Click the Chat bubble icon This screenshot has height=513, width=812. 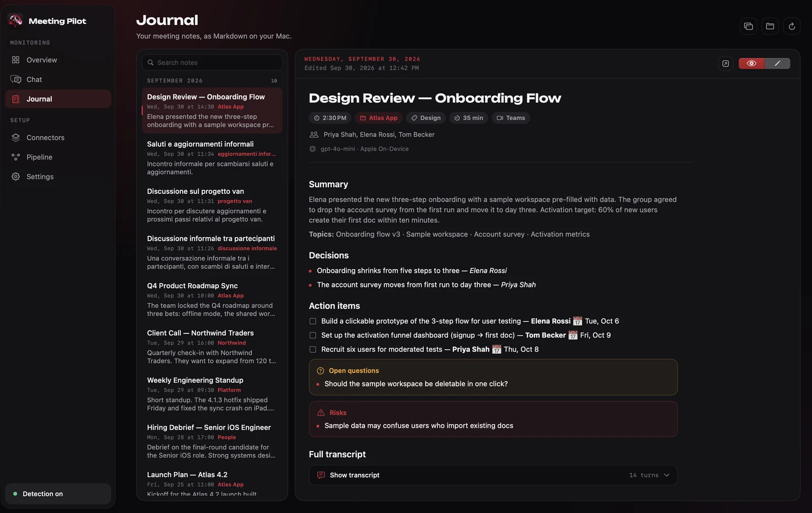pyautogui.click(x=16, y=80)
